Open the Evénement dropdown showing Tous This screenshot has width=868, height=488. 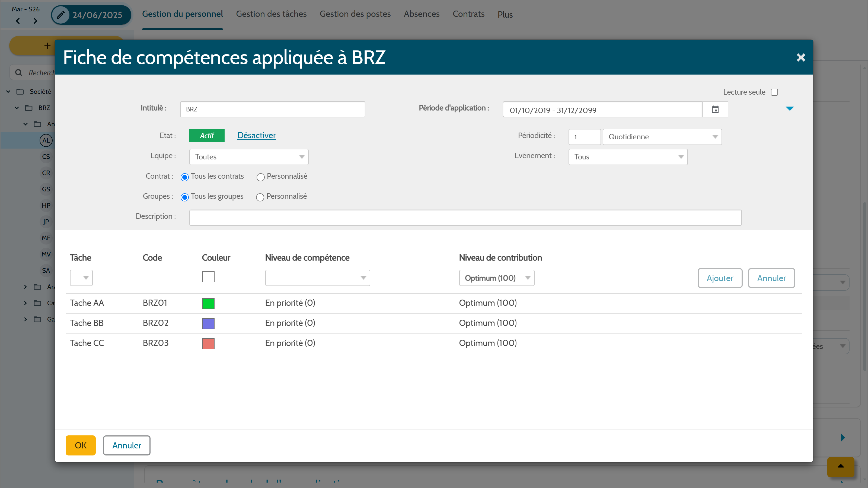click(x=628, y=157)
